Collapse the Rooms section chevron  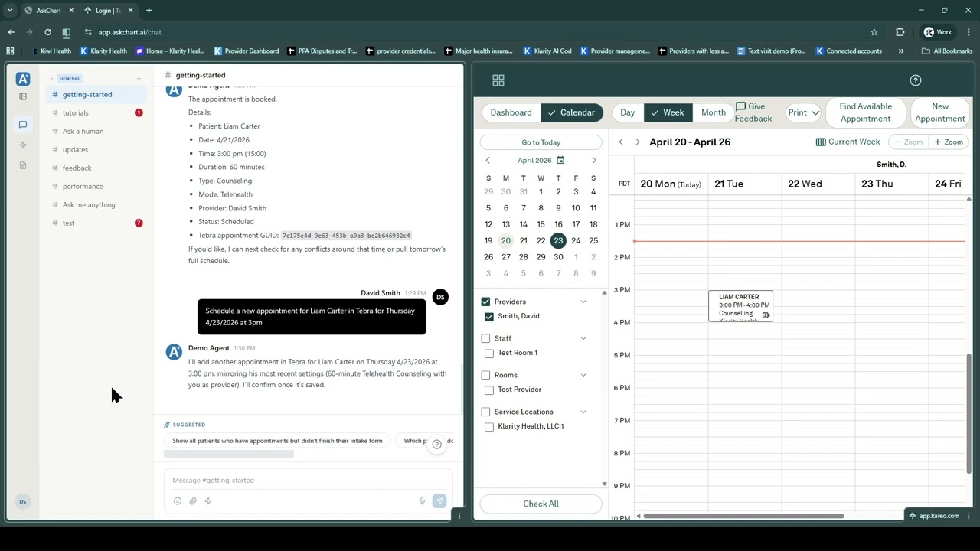583,375
